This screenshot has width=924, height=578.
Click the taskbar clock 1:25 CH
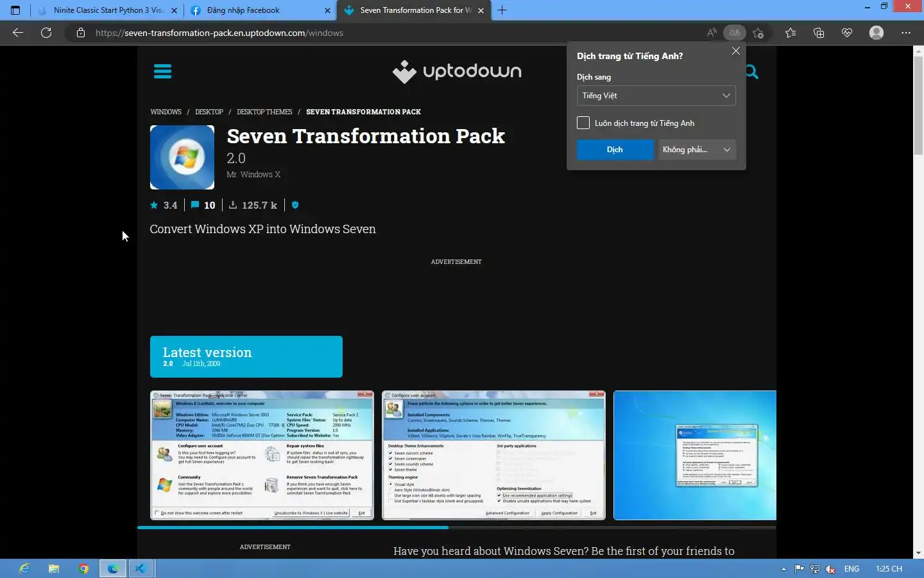point(889,569)
